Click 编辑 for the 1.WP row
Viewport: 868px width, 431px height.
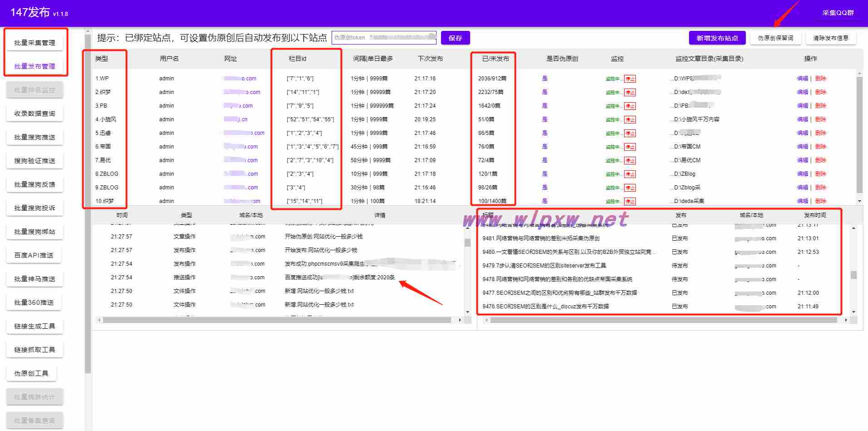coord(803,79)
